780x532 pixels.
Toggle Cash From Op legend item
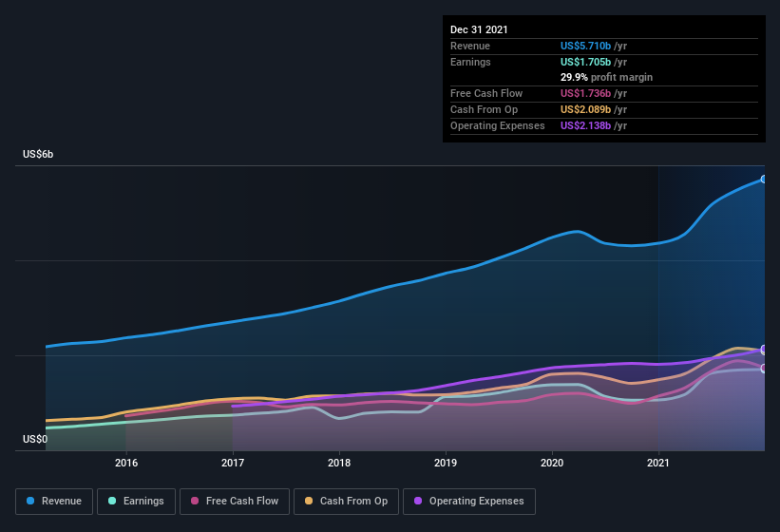click(345, 501)
